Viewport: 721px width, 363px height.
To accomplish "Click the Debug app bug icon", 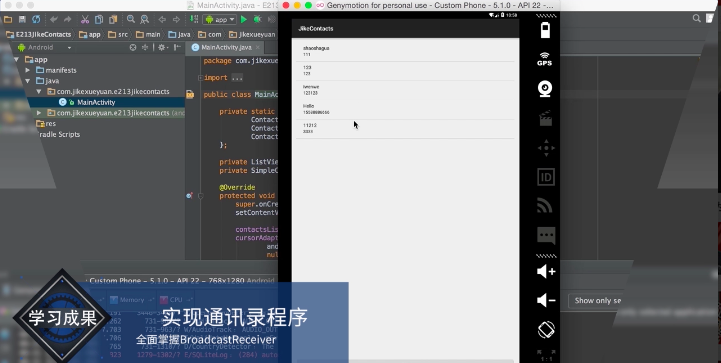I will pos(258,19).
